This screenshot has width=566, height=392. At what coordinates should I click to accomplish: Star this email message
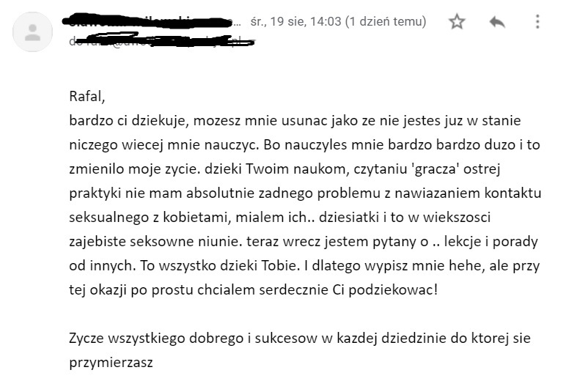point(457,22)
